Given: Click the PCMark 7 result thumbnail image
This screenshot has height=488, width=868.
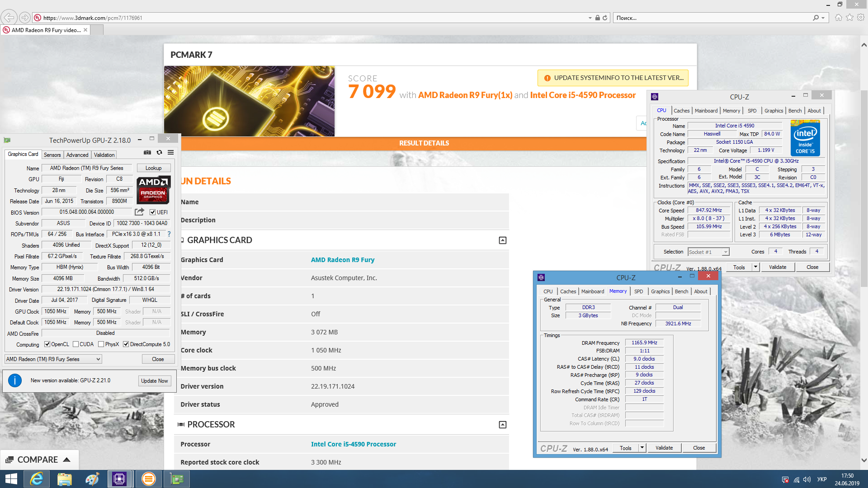Looking at the screenshot, I should pos(249,101).
